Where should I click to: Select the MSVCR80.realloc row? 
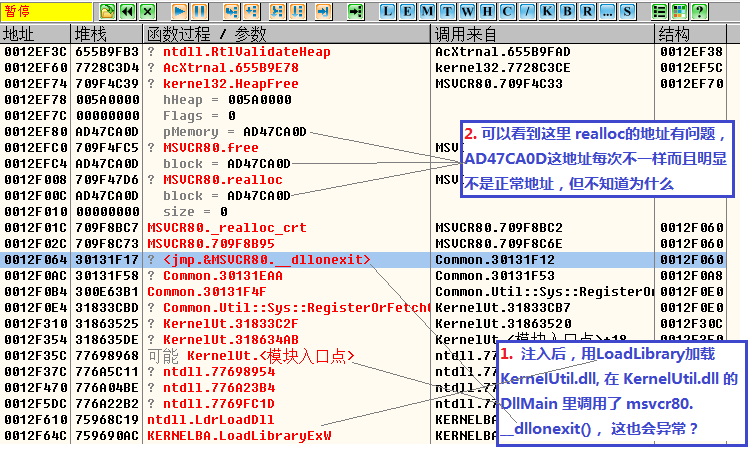tap(363, 179)
